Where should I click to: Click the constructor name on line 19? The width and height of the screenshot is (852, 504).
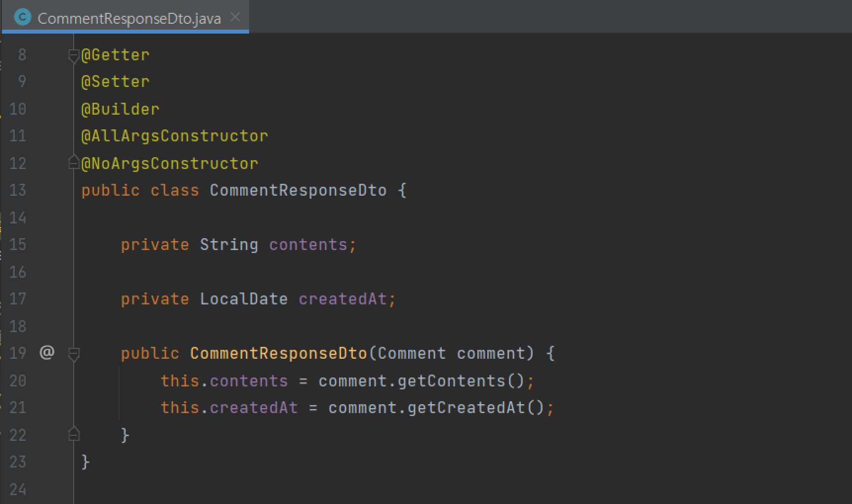[278, 353]
